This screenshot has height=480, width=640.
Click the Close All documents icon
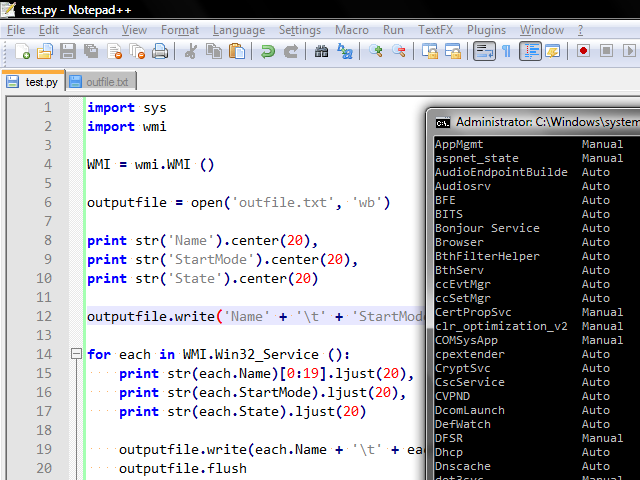137,51
